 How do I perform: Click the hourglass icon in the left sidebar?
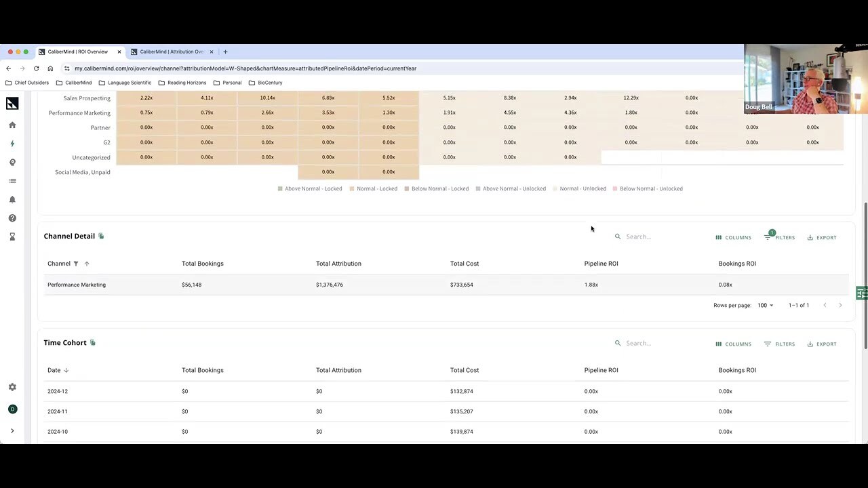[x=12, y=236]
